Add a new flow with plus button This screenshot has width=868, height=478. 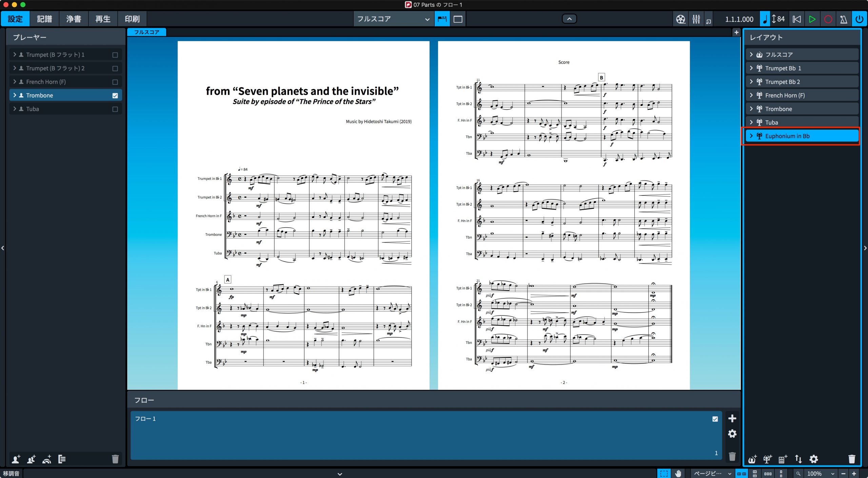coord(732,418)
